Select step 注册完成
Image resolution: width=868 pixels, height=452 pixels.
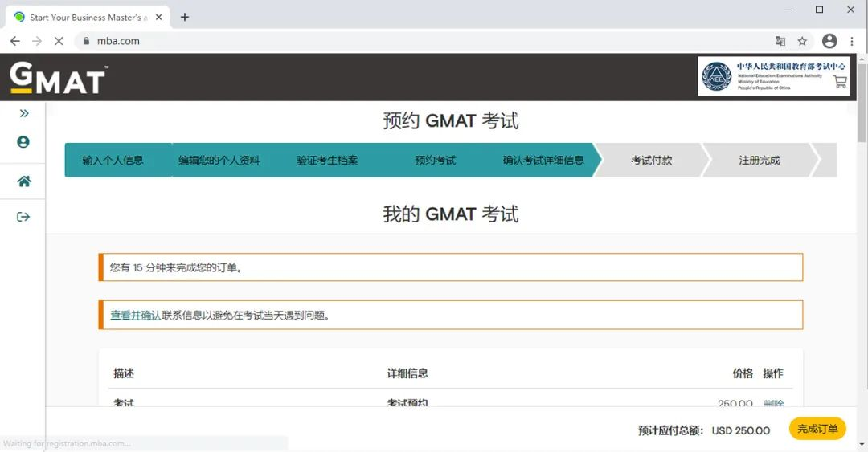click(759, 161)
